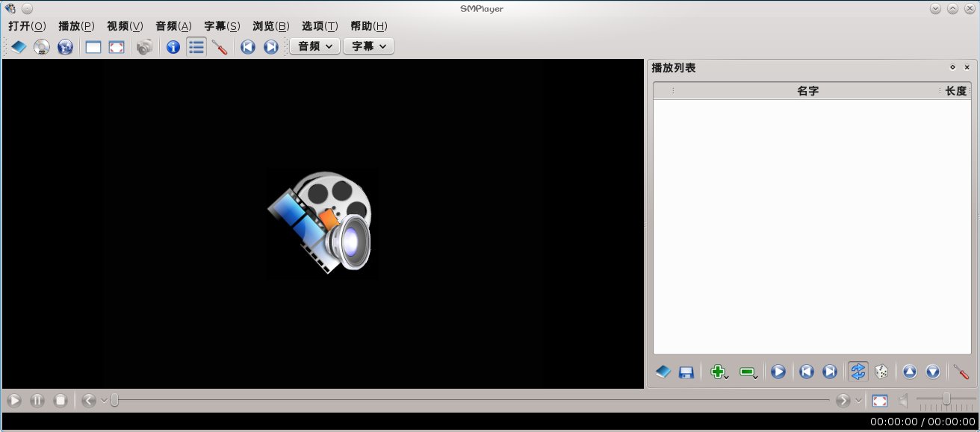Move playlist item up with the up arrow
The height and width of the screenshot is (432, 980).
[x=910, y=372]
